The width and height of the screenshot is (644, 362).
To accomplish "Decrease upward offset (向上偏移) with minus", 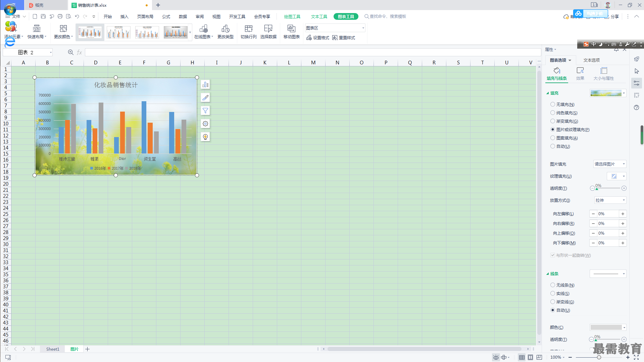I will pos(593,233).
